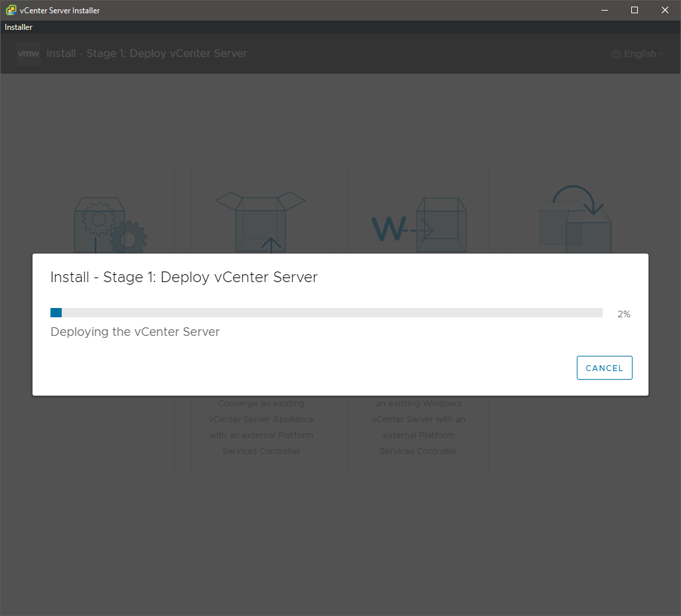Select the circular-arrow Restore icon

pos(575,219)
